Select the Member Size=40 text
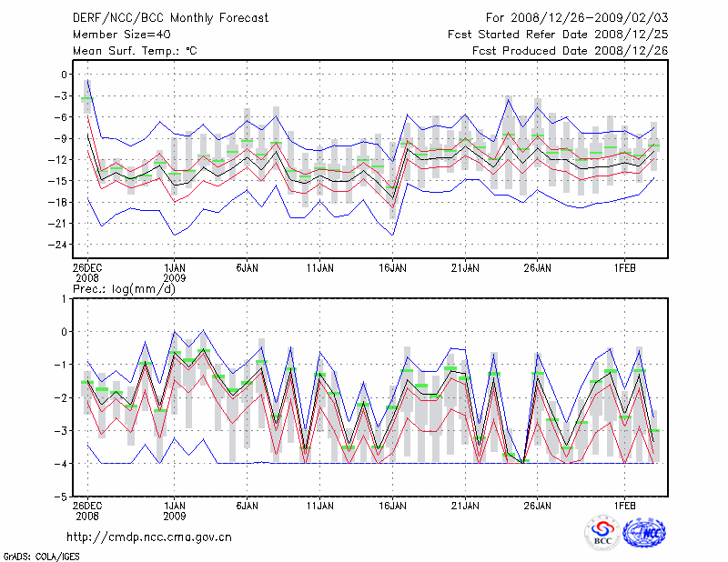Image resolution: width=728 pixels, height=562 pixels. point(115,34)
